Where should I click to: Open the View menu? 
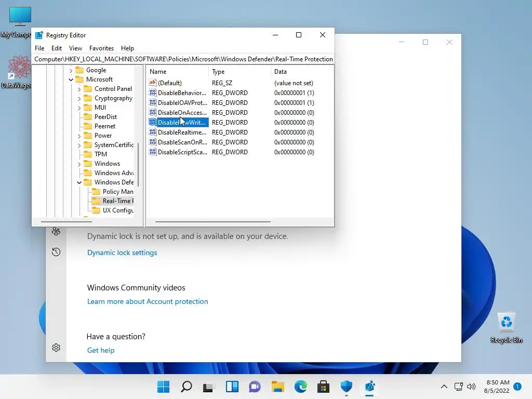click(75, 48)
